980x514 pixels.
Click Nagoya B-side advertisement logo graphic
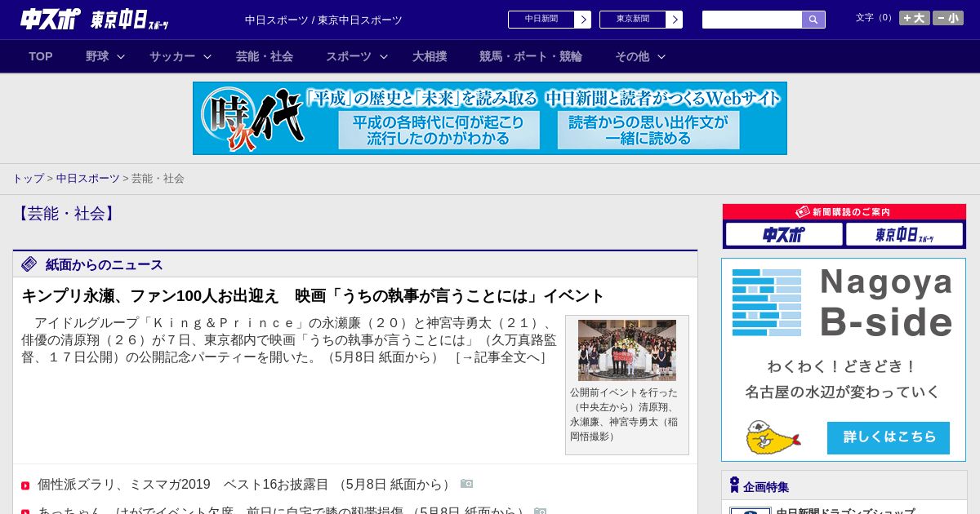coord(767,302)
